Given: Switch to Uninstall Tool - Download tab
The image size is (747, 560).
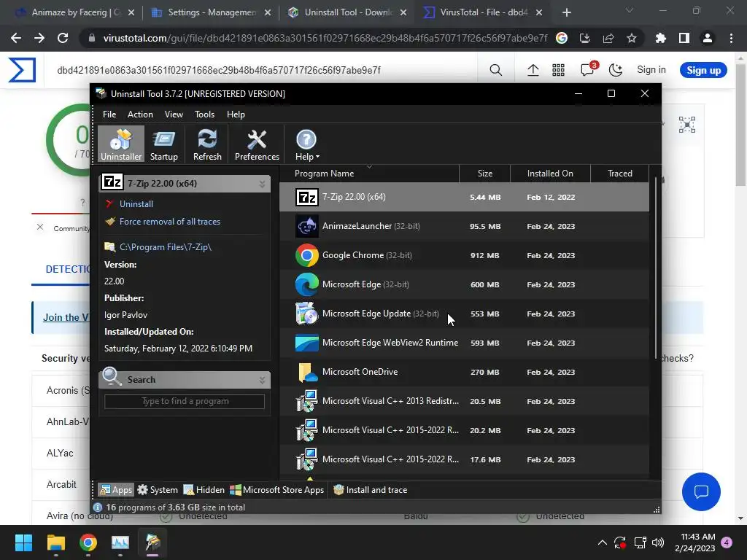Looking at the screenshot, I should click(348, 12).
